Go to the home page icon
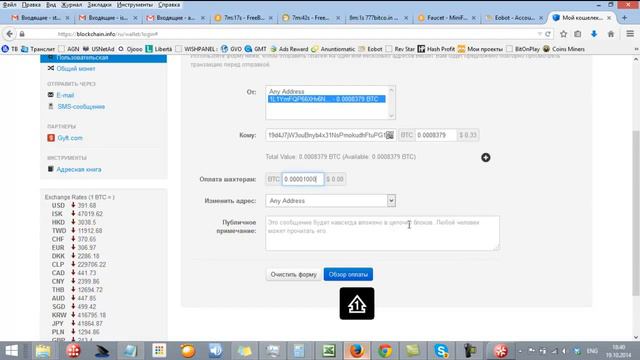This screenshot has height=360, width=640. pyautogui.click(x=611, y=34)
